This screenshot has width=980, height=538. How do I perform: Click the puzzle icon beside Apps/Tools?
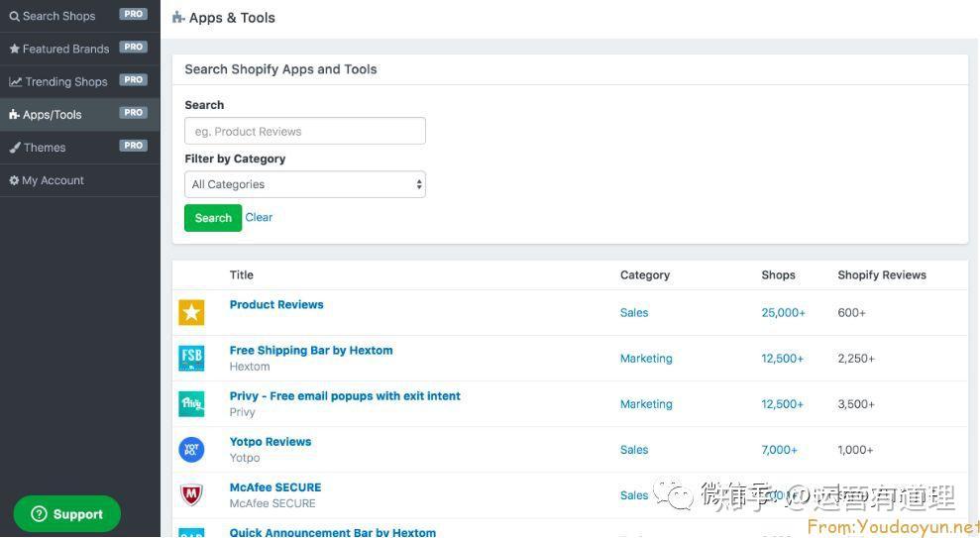[15, 114]
